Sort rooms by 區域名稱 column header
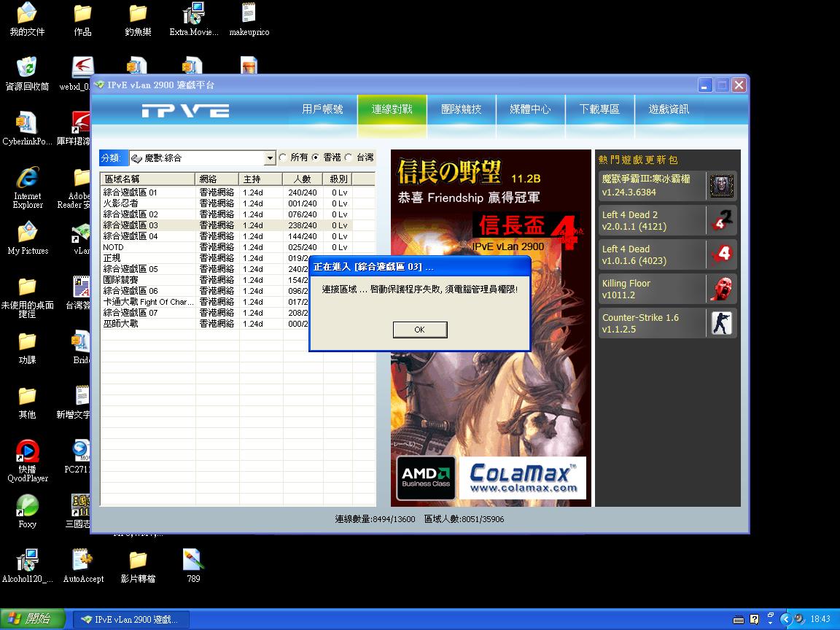This screenshot has width=840, height=630. (147, 179)
